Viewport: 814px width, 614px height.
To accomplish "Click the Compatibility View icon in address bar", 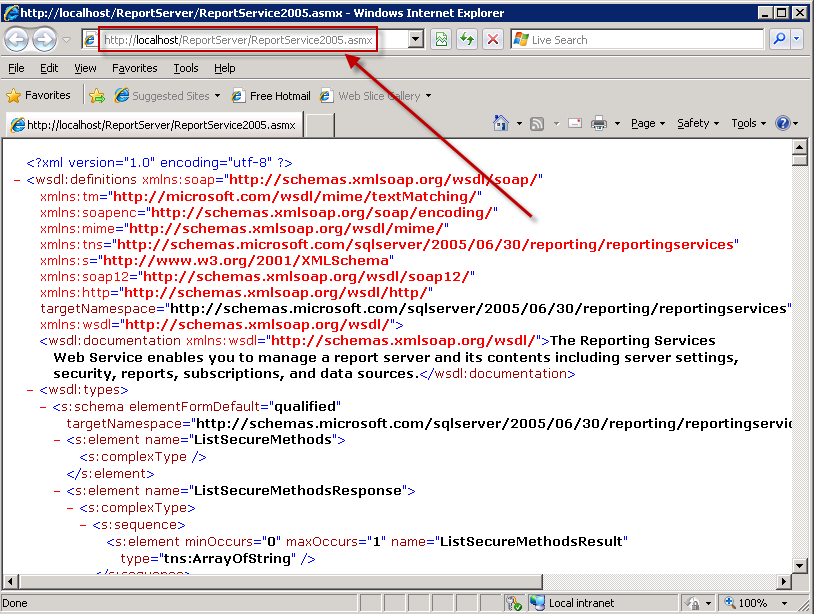I will (440, 39).
